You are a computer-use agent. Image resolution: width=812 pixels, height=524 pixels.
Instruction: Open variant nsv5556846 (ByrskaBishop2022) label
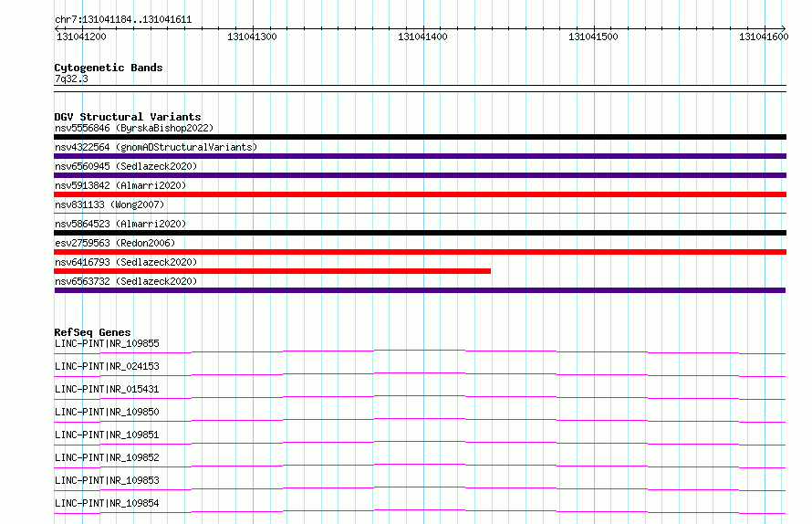(x=134, y=128)
